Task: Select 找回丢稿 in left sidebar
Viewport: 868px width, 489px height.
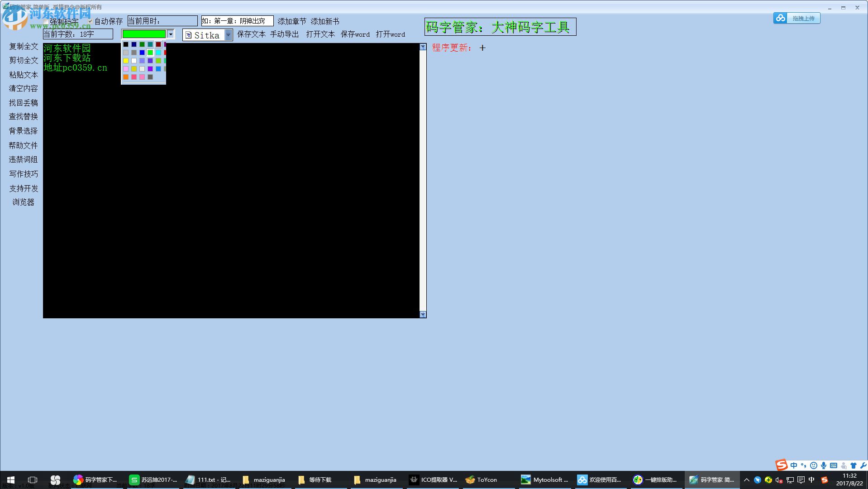Action: pos(24,103)
